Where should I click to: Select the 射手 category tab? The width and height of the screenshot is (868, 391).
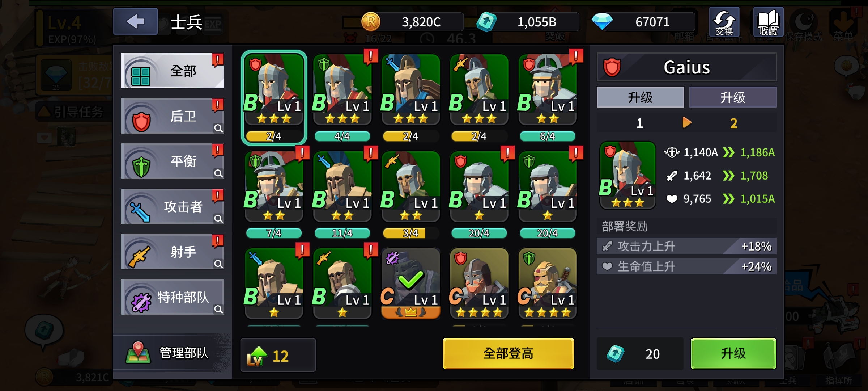click(173, 252)
